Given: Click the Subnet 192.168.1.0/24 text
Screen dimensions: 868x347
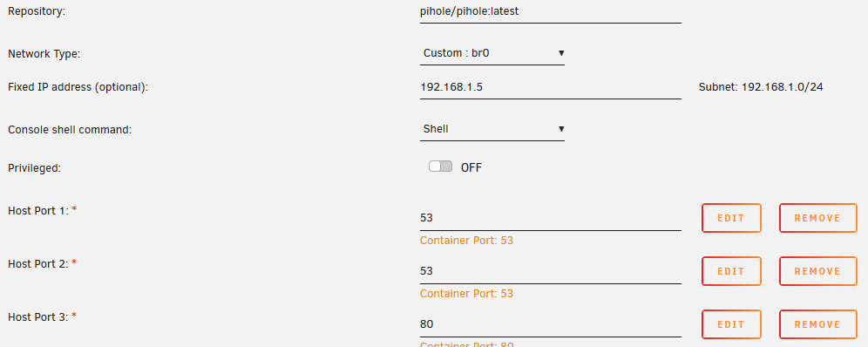Looking at the screenshot, I should [x=761, y=87].
